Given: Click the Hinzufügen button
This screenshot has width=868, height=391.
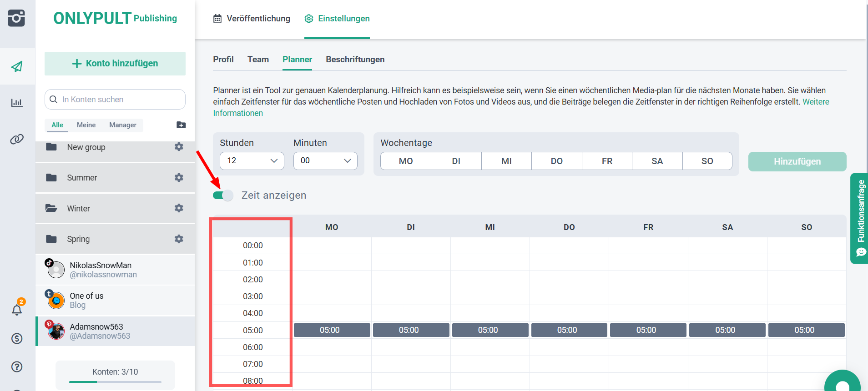Looking at the screenshot, I should (x=797, y=161).
